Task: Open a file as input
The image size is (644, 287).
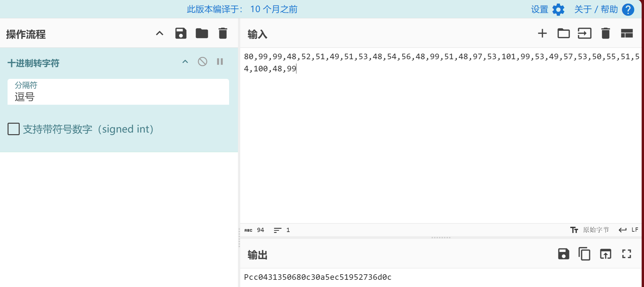Action: coord(584,33)
